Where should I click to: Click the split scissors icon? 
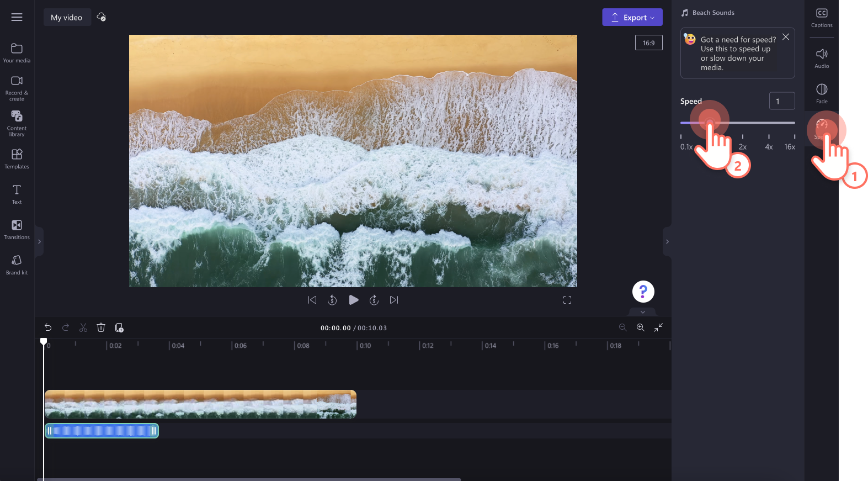pos(83,327)
